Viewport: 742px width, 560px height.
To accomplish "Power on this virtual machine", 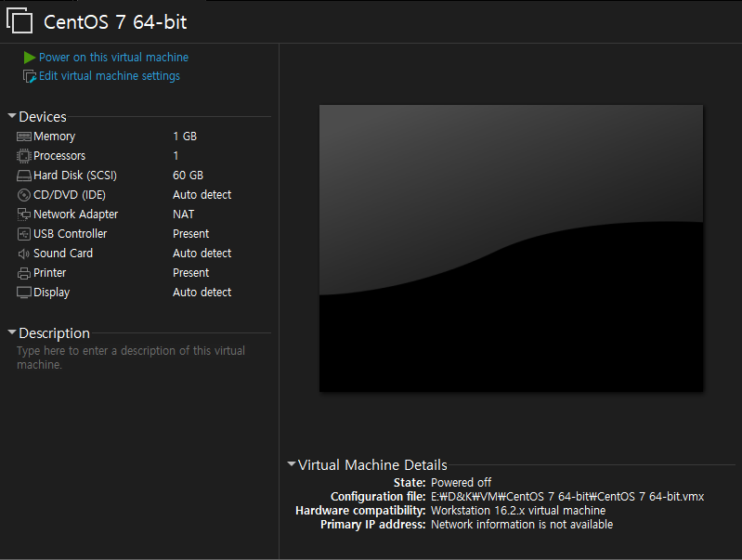I will [x=113, y=58].
